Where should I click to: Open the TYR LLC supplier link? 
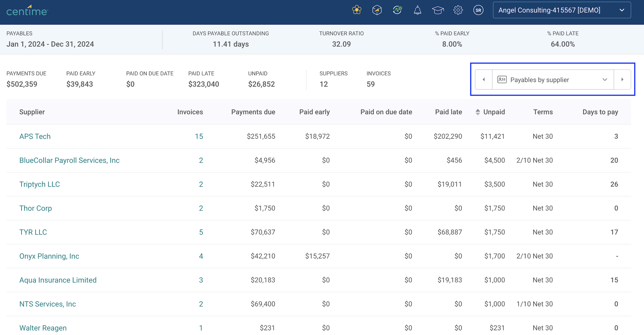pos(33,232)
